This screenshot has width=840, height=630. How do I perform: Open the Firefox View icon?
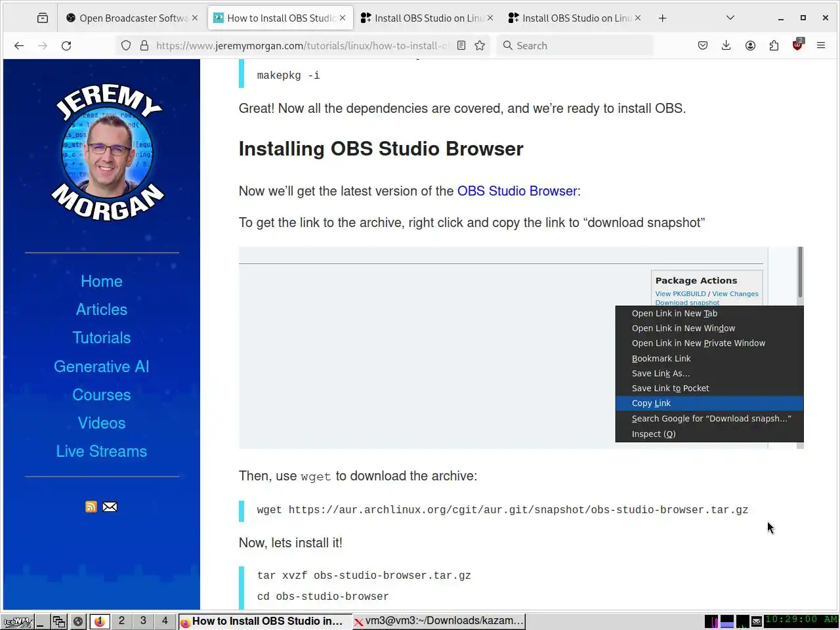pos(43,18)
